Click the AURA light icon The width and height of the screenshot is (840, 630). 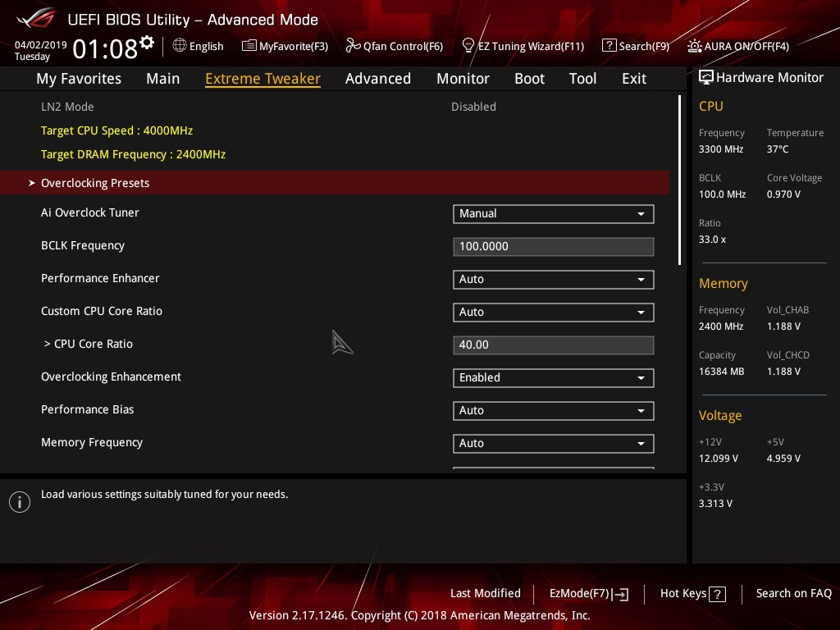coord(694,46)
